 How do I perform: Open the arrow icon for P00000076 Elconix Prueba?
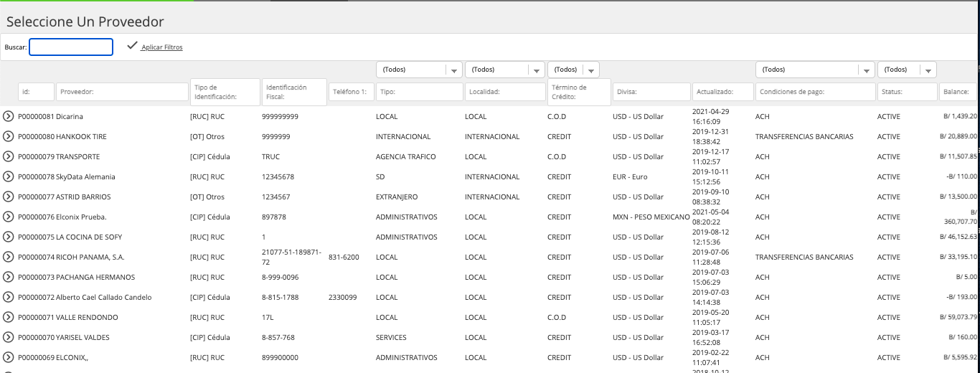(8, 217)
